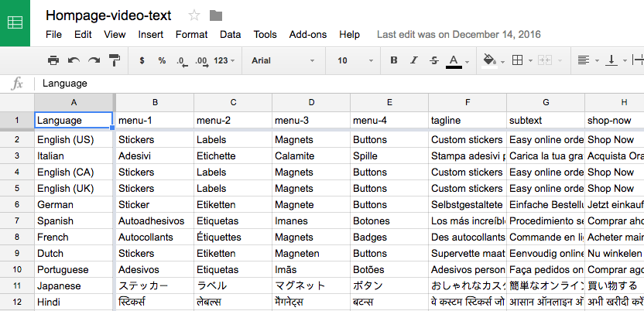Viewport: 644px width, 311px height.
Task: Apply percent format to cell
Action: coord(162,60)
